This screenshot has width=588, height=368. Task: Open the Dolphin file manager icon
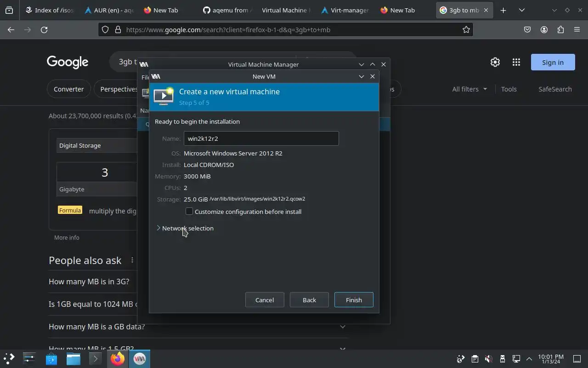click(x=73, y=358)
